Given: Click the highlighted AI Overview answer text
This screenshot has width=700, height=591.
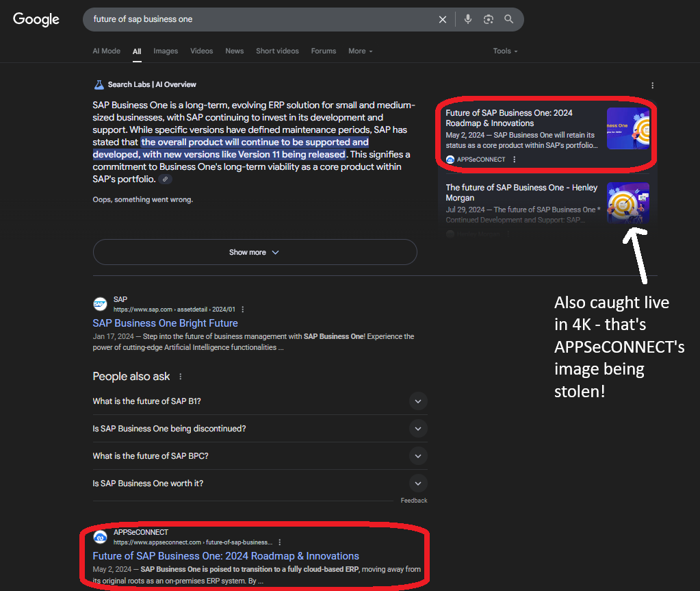Looking at the screenshot, I should pos(231,149).
